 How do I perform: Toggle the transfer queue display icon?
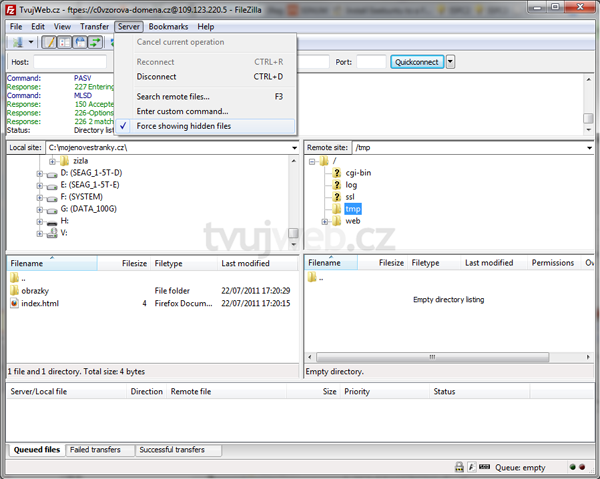pos(95,42)
